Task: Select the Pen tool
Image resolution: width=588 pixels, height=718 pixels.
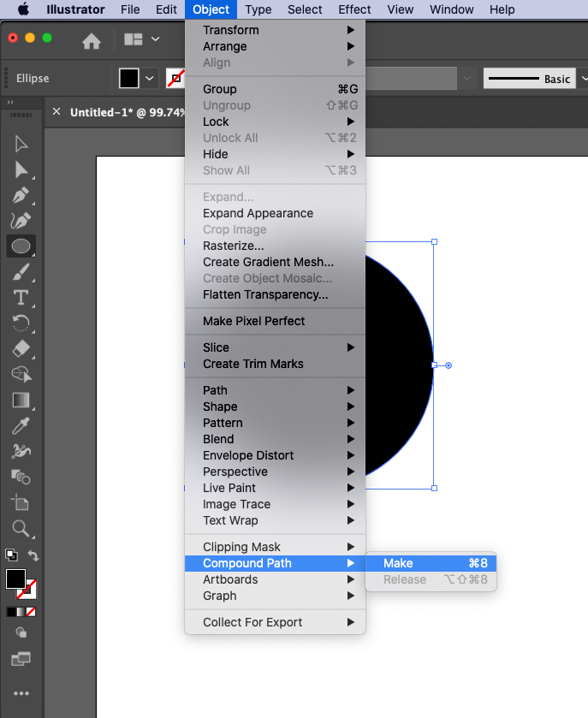Action: pyautogui.click(x=21, y=195)
